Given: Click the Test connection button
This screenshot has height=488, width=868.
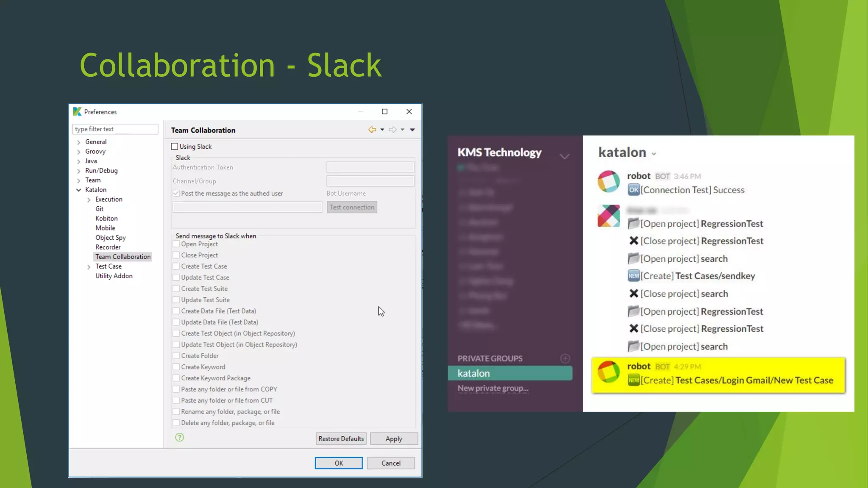Looking at the screenshot, I should point(352,207).
